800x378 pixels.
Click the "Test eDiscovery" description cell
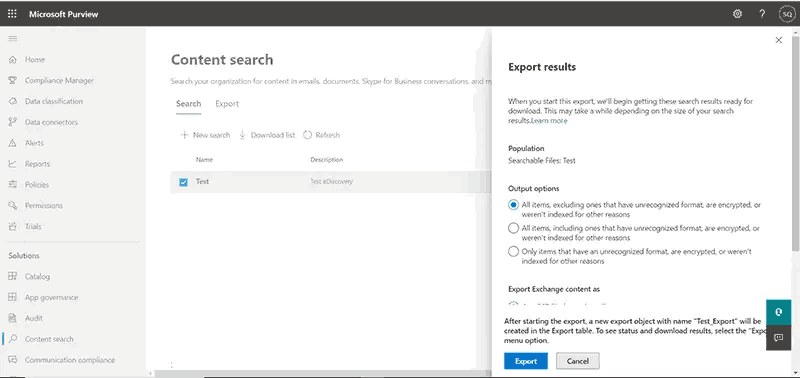click(x=331, y=182)
